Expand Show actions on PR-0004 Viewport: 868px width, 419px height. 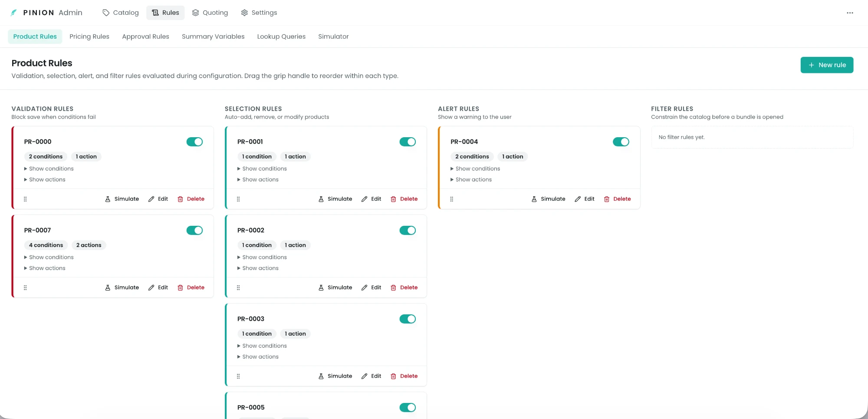pos(471,179)
